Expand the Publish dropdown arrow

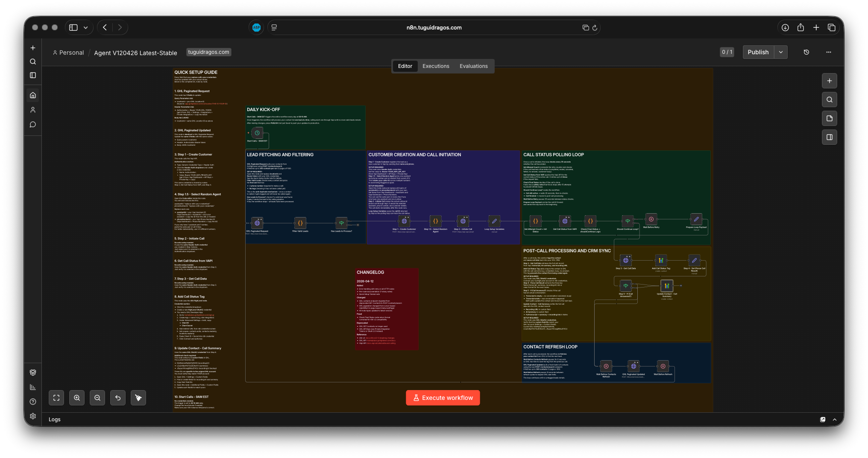pyautogui.click(x=781, y=52)
